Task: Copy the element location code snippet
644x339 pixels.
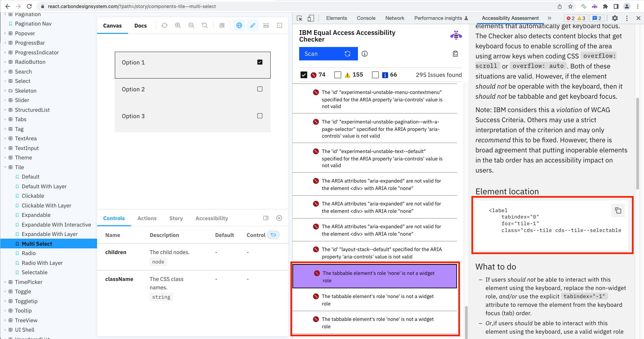Action: [x=618, y=210]
